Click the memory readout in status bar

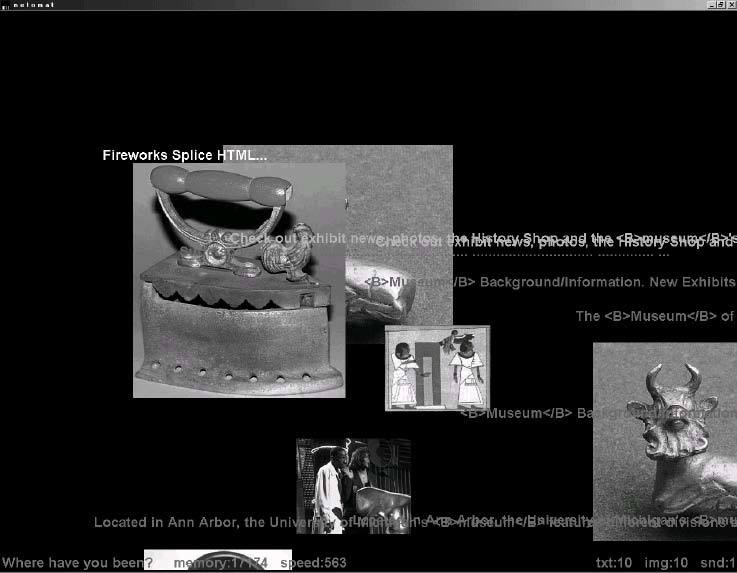[x=220, y=563]
